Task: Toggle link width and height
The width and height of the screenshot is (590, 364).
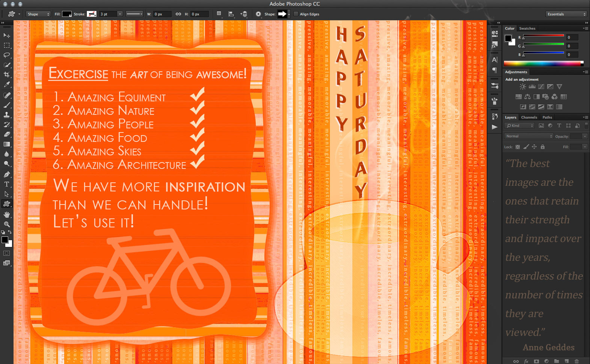Action: [x=178, y=14]
